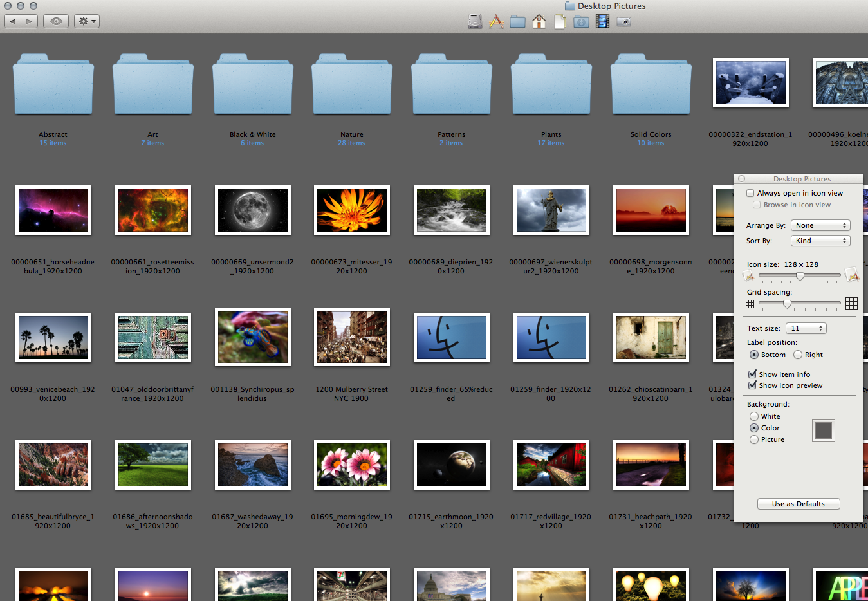Select the 00000689_dieprien waterfall image
Viewport: 868px width, 601px height.
(452, 210)
